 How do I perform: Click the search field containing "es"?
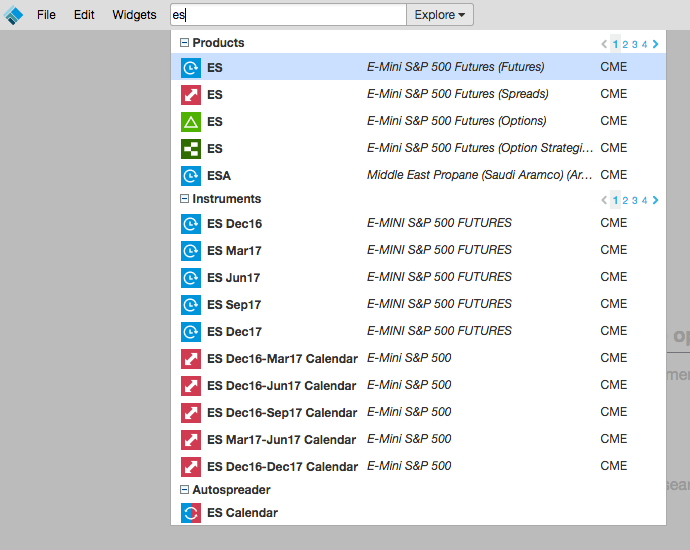[x=288, y=15]
